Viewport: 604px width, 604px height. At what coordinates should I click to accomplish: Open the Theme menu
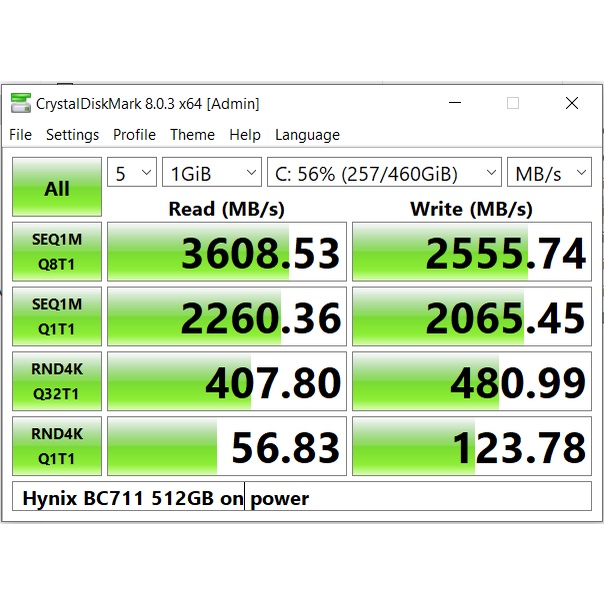(192, 135)
